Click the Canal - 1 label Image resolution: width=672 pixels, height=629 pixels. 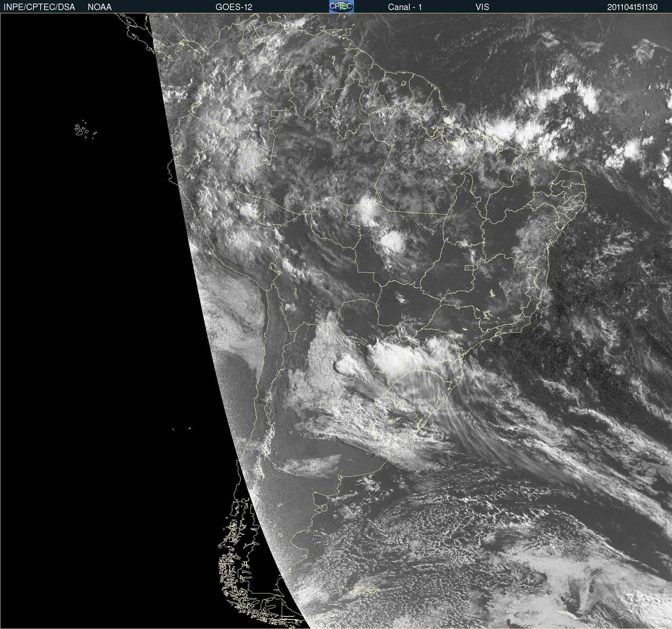(405, 7)
